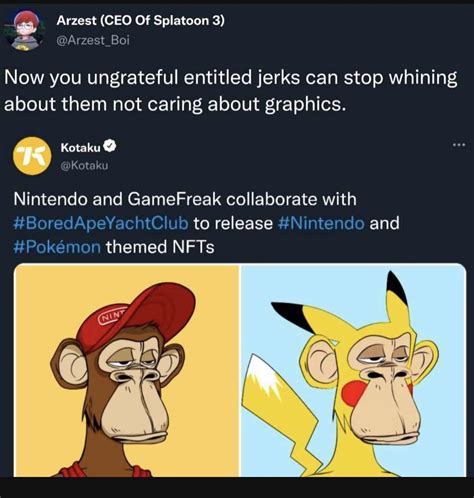Screen dimensions: 474x498
Task: Click the @Arzest_Boi handle
Action: point(93,40)
